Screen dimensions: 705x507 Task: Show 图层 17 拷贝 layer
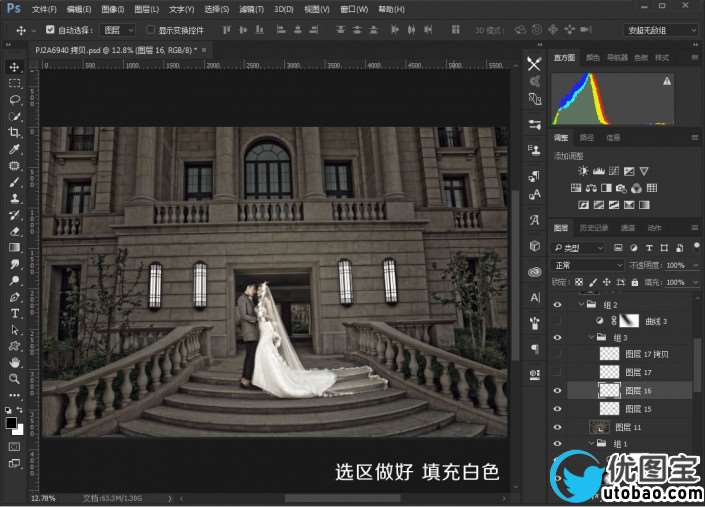coord(558,354)
